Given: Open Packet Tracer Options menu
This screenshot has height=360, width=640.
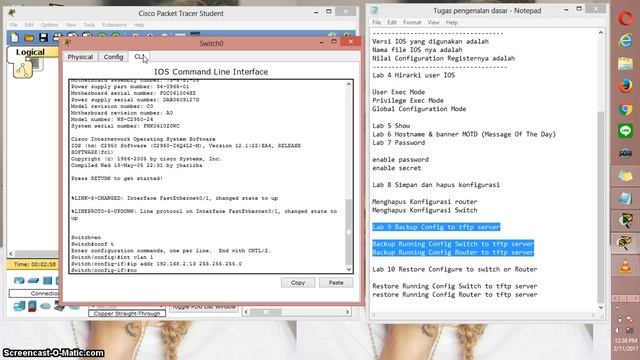Looking at the screenshot, I should coord(49,25).
